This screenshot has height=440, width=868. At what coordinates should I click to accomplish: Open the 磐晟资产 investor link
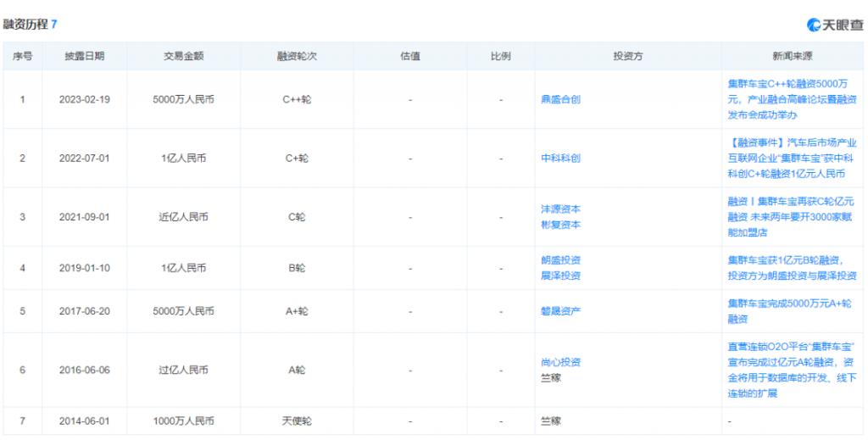(560, 311)
